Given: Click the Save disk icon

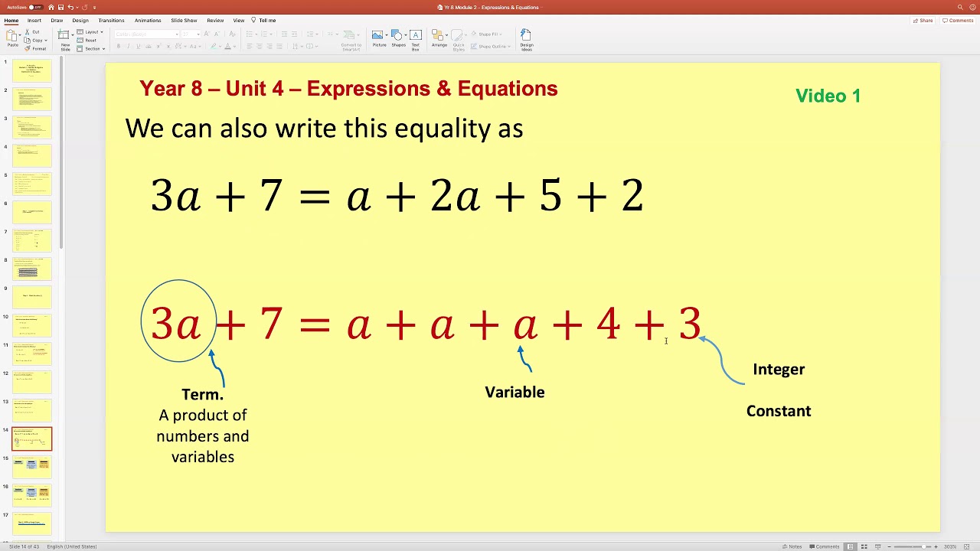Looking at the screenshot, I should [60, 7].
